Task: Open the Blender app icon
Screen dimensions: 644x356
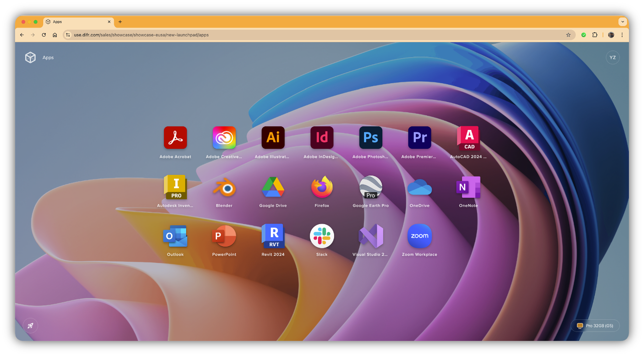Action: 224,187
